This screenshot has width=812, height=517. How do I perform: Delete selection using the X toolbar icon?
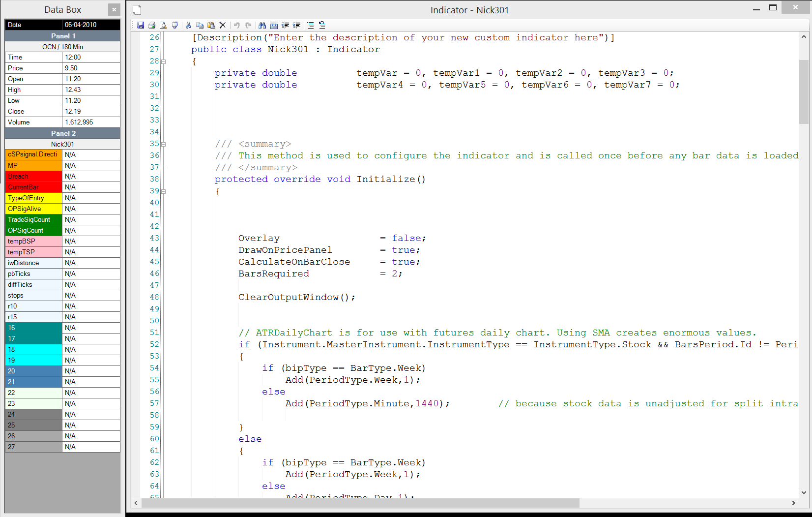(223, 25)
